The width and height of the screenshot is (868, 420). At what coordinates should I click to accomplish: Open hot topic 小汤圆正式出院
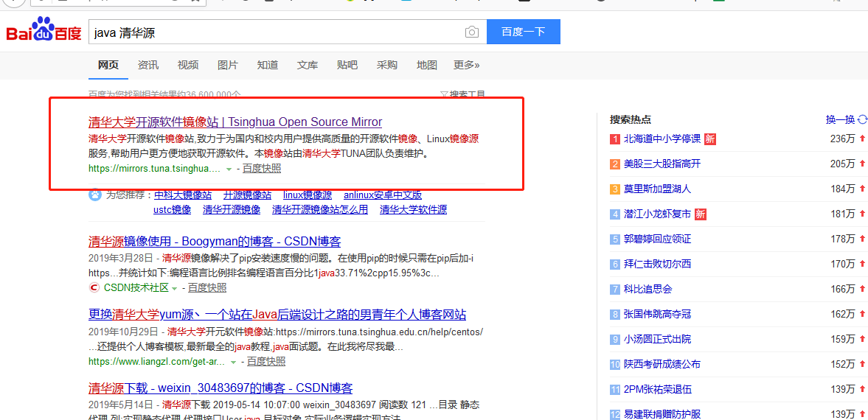[657, 339]
